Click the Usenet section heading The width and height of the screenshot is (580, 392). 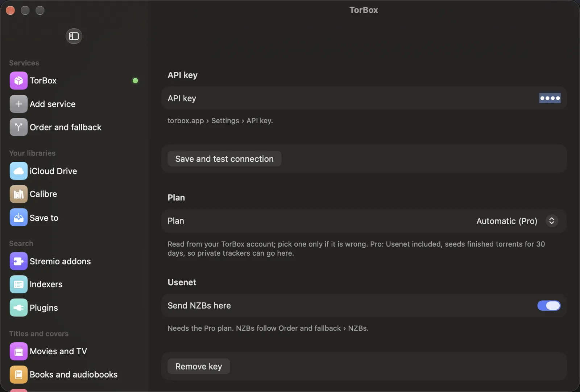point(182,282)
